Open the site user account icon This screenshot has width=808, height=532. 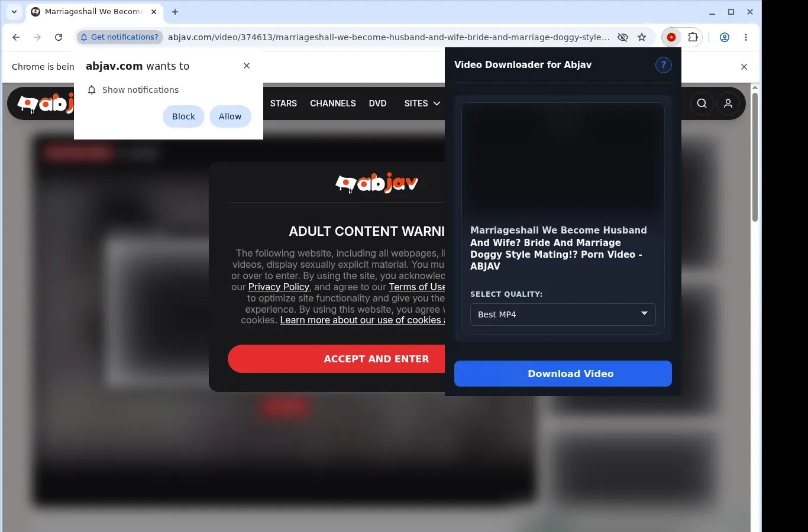pos(728,103)
